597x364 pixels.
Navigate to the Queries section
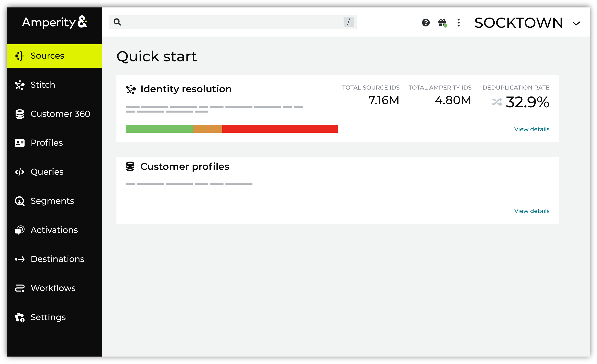pos(47,172)
